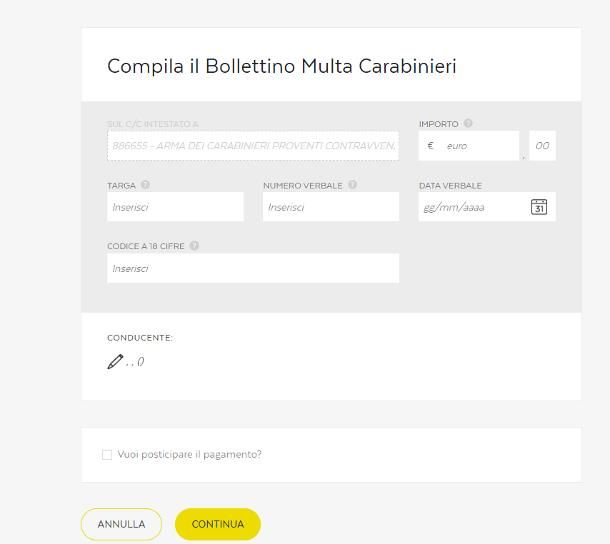The image size is (610, 544).
Task: Edit the conducente with the pencil icon
Action: point(115,362)
